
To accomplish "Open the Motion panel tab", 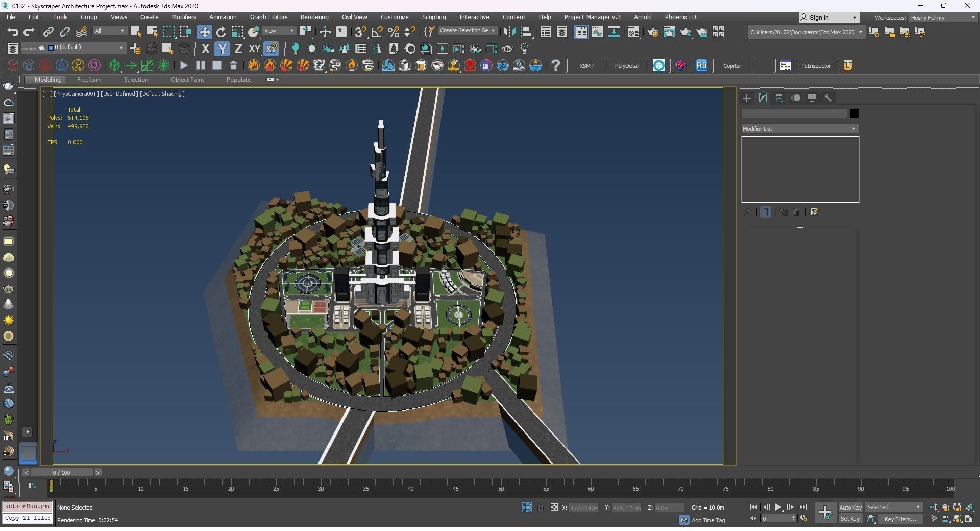I will pos(796,98).
